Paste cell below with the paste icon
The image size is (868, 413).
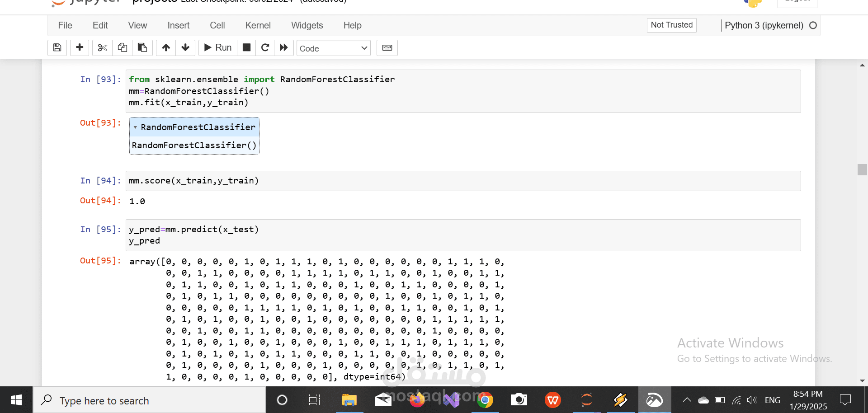(142, 48)
